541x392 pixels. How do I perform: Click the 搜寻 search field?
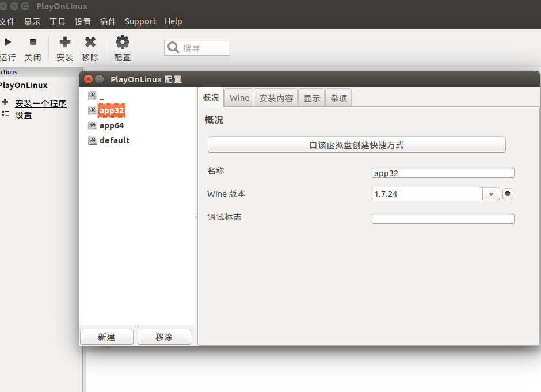coord(197,48)
